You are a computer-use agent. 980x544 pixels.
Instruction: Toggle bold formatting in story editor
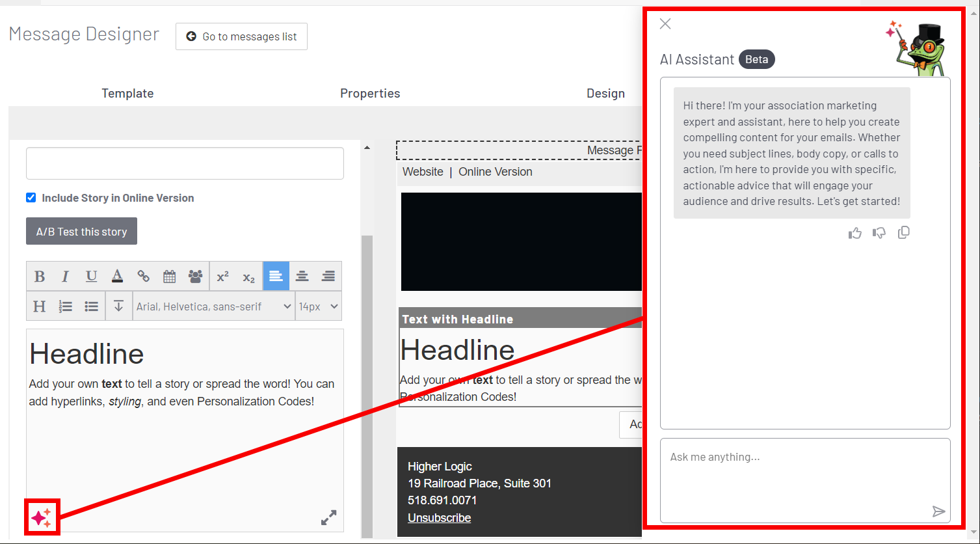pos(40,277)
